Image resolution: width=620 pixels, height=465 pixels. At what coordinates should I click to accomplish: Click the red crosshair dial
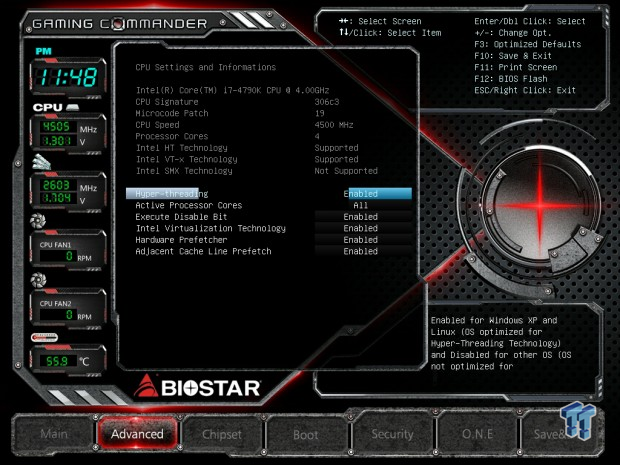coord(540,205)
